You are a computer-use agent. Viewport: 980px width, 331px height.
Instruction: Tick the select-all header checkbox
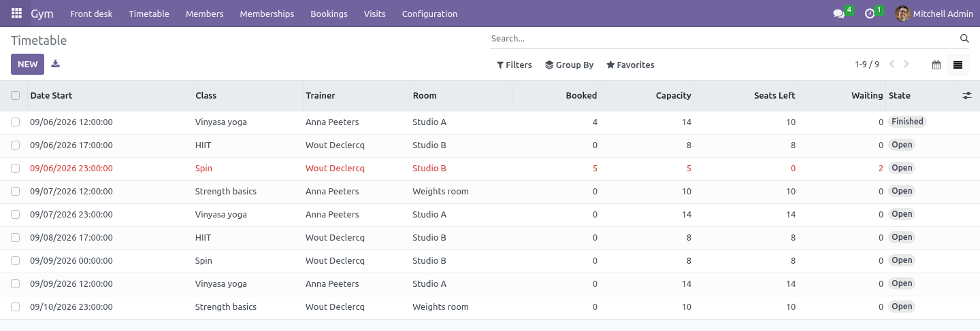pos(16,96)
